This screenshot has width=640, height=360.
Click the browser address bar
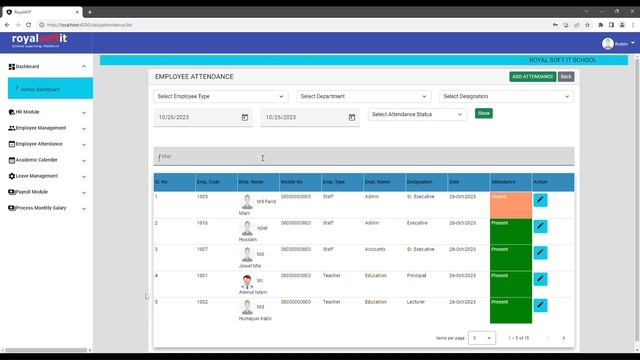click(294, 25)
